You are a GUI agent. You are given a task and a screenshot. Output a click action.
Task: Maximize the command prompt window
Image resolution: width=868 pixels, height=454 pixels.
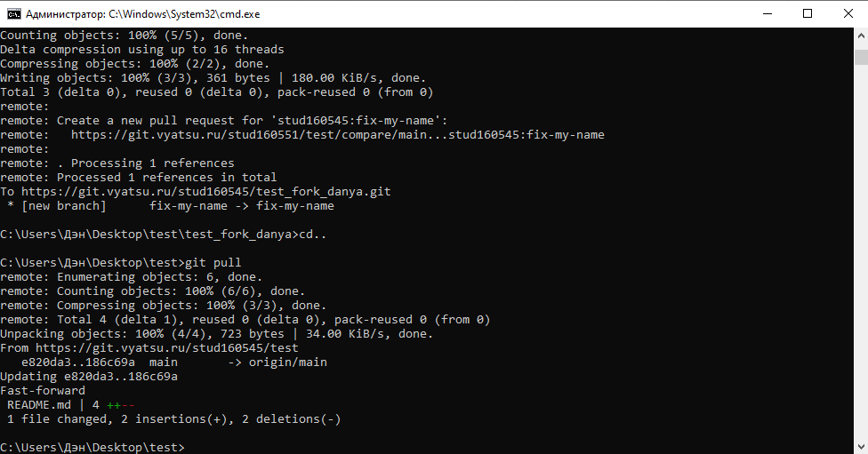tap(807, 13)
